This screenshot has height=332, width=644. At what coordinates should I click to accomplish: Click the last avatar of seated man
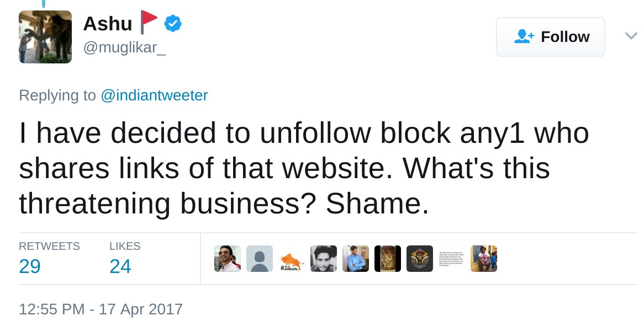click(484, 259)
